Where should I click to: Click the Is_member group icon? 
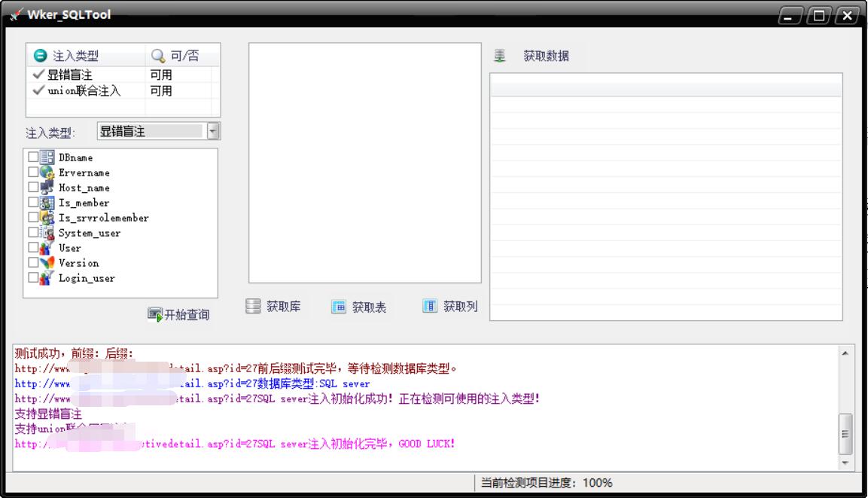[x=47, y=202]
